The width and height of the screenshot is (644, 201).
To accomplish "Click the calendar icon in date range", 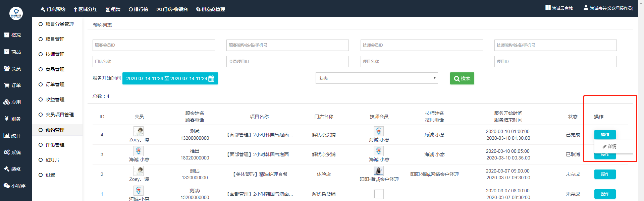I will [x=211, y=79].
